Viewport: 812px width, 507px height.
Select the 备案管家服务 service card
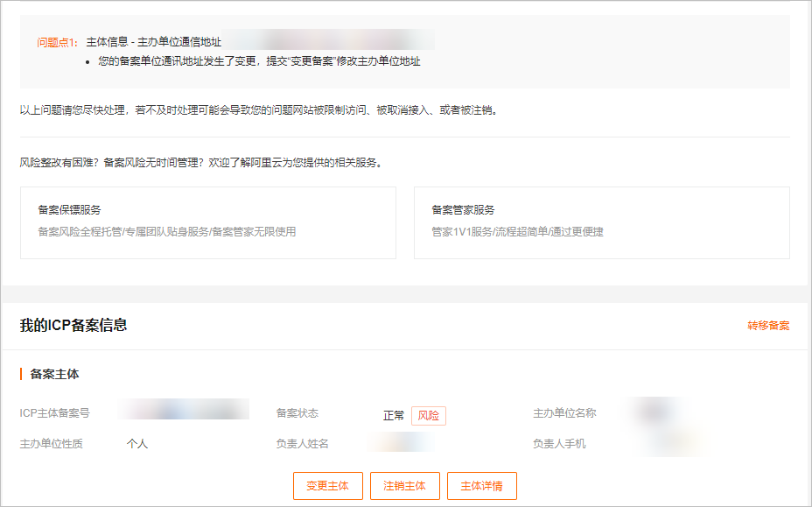click(602, 223)
